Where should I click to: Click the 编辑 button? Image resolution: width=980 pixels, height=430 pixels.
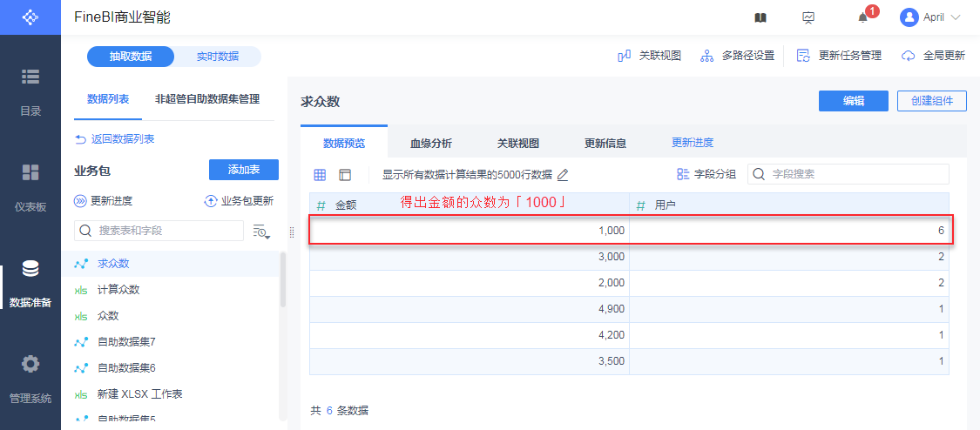point(853,101)
